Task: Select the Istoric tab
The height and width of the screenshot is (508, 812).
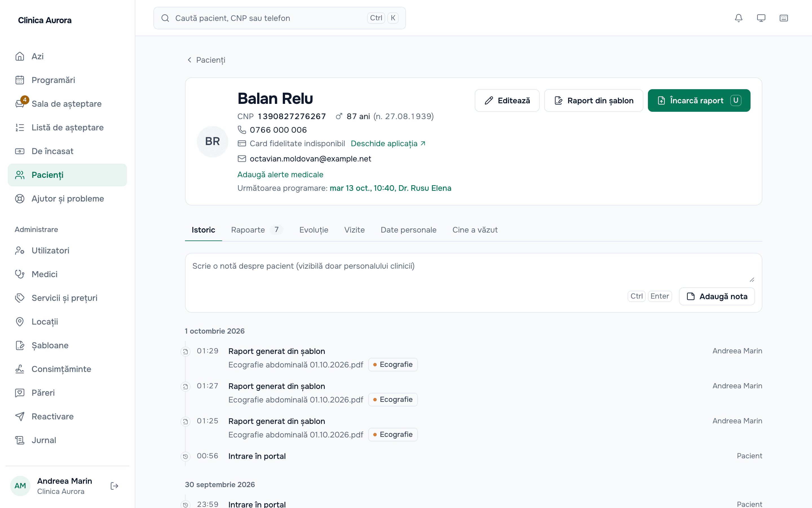Action: pos(203,230)
